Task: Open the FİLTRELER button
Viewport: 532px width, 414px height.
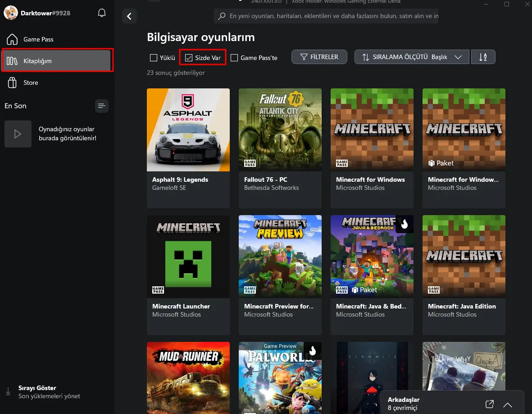Action: click(319, 57)
